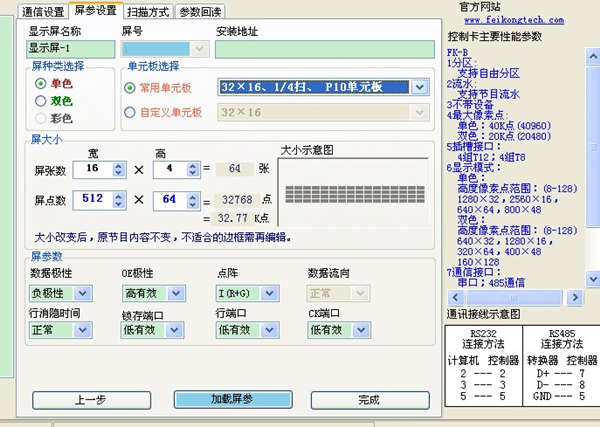
Task: Click the 完成 button
Action: pos(370,400)
